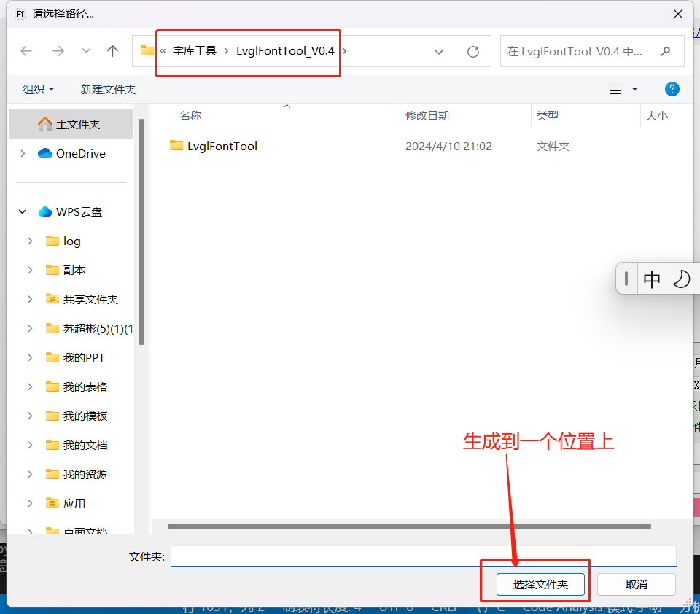
Task: Click the 文件夹 name input field
Action: 423,556
